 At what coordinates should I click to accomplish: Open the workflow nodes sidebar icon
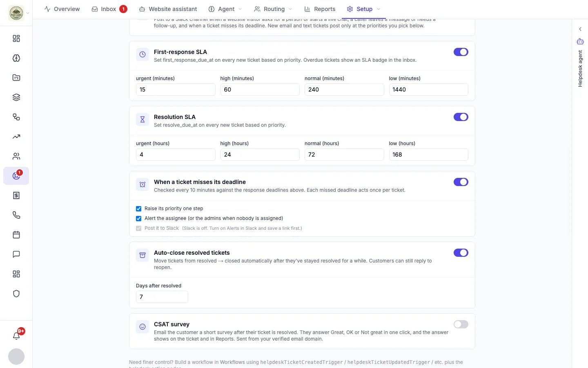click(16, 117)
